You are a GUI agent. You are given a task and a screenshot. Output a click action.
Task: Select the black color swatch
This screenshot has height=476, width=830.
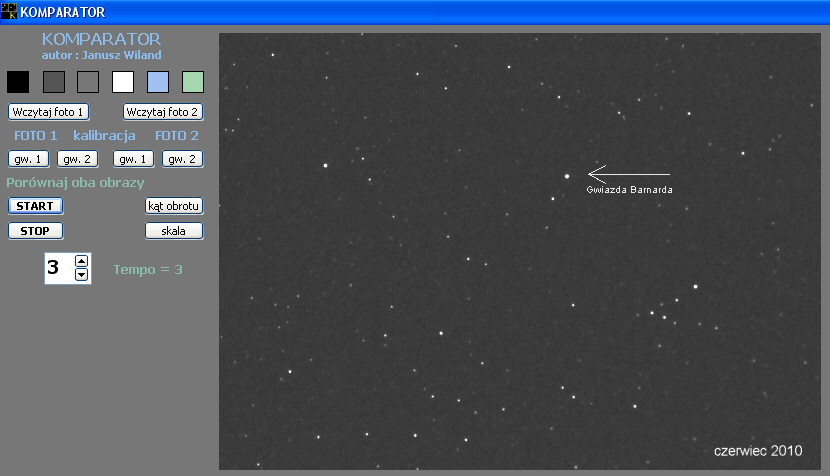pos(18,82)
